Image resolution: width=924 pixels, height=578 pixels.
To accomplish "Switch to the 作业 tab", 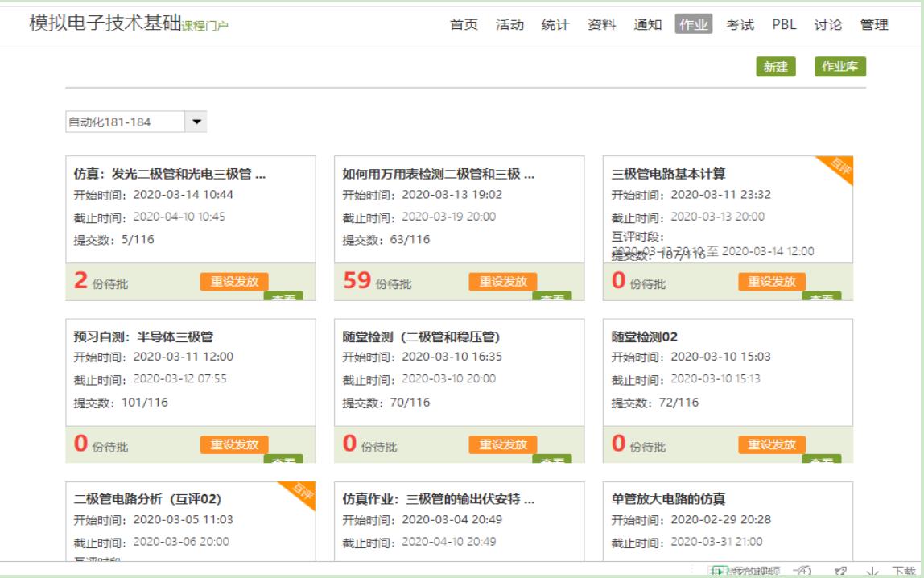I will 693,24.
